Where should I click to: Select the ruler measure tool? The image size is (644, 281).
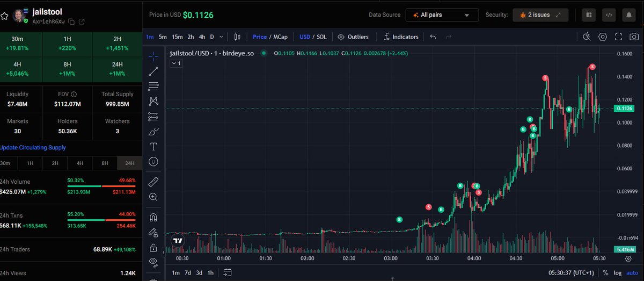[x=153, y=182]
